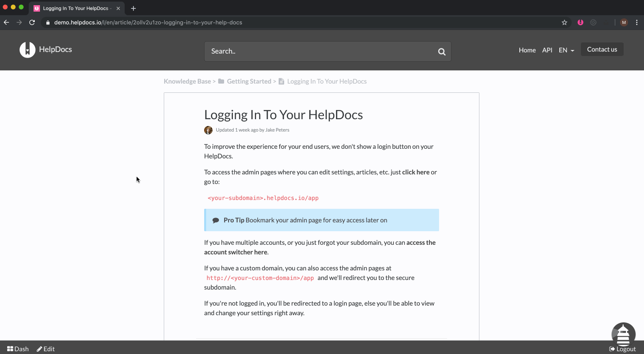
Task: Open Chrome three-dot menu
Action: point(637,22)
